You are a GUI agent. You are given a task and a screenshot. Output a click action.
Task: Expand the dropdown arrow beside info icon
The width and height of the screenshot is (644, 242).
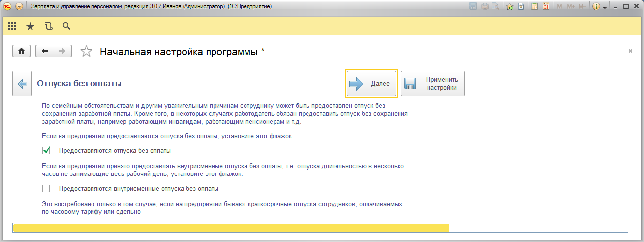click(605, 7)
